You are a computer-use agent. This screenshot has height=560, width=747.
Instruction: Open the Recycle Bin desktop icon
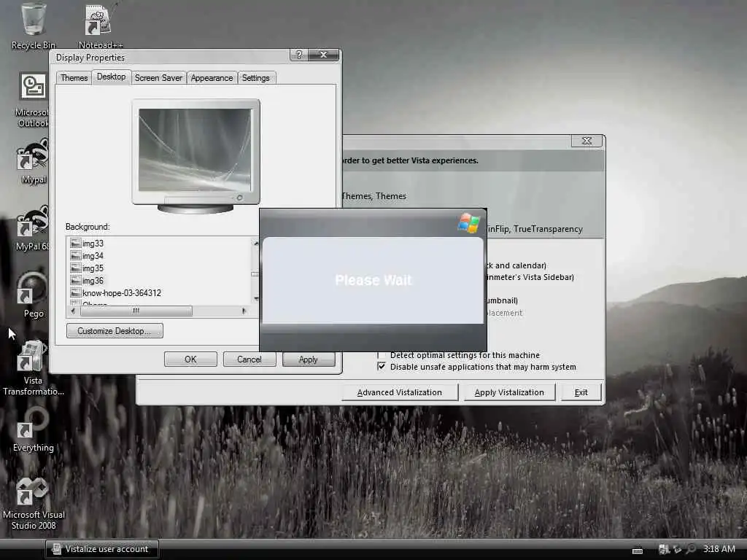(x=34, y=26)
